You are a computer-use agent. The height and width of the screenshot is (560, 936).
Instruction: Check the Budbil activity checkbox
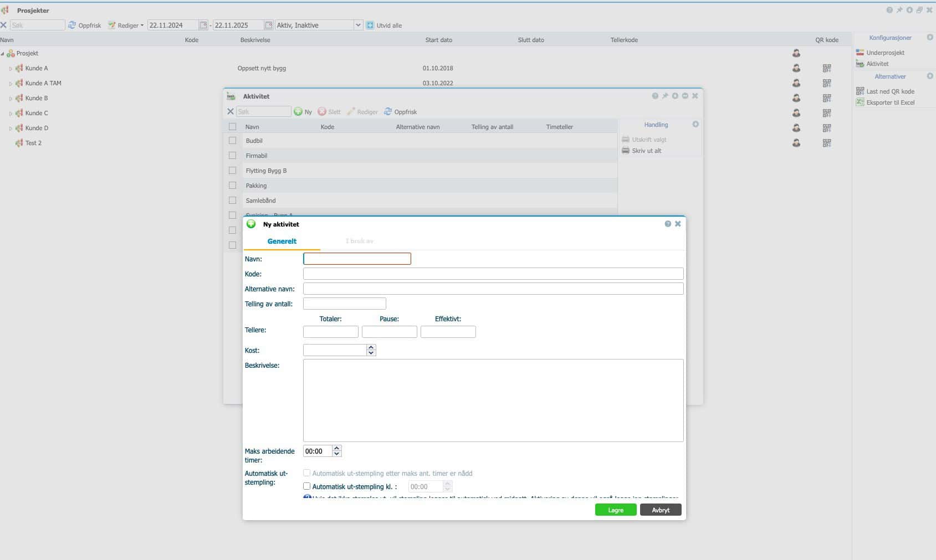[x=233, y=141]
